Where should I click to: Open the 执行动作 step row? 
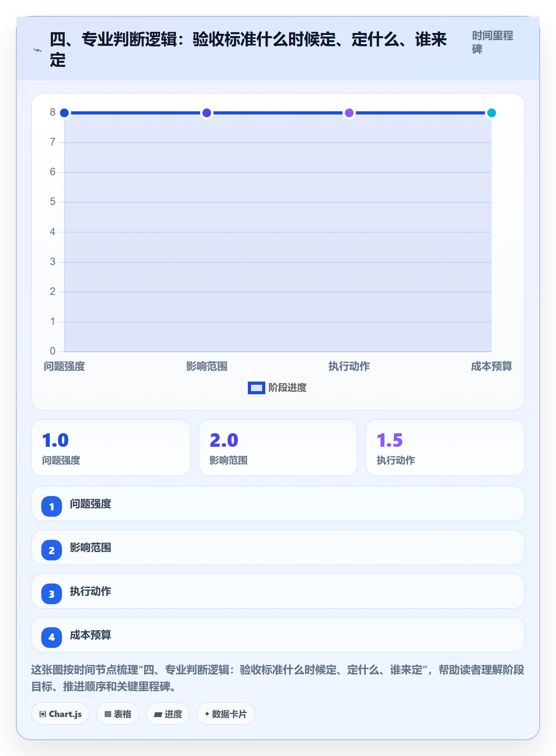[x=278, y=591]
